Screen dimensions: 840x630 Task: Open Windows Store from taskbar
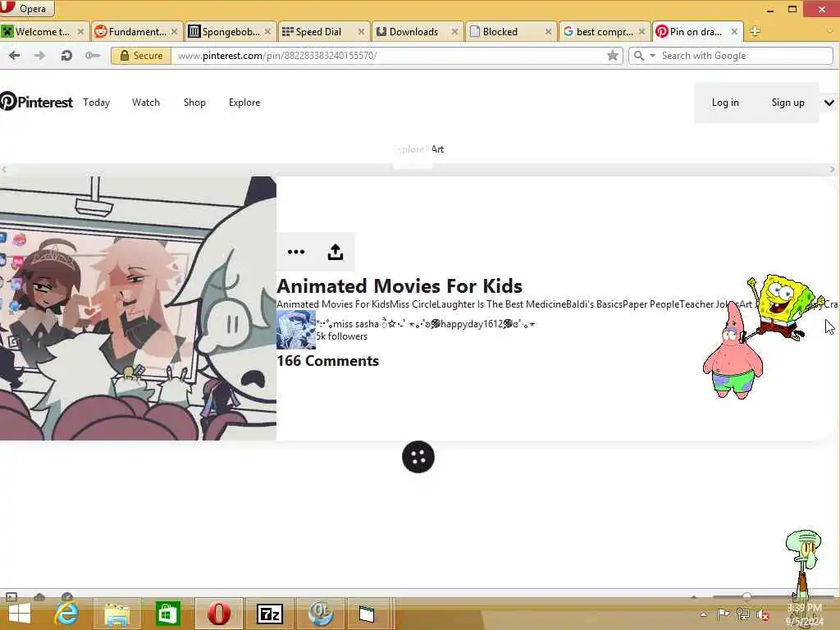(x=167, y=614)
